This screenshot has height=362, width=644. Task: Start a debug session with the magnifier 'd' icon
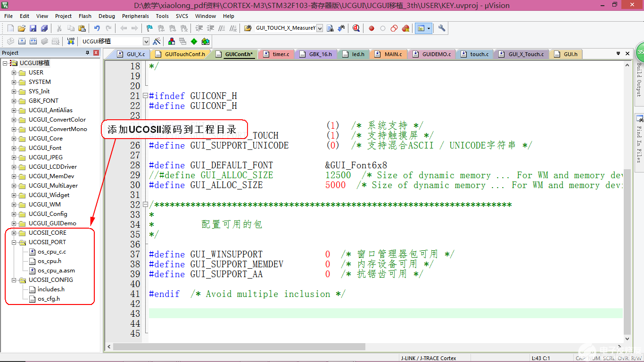point(356,28)
